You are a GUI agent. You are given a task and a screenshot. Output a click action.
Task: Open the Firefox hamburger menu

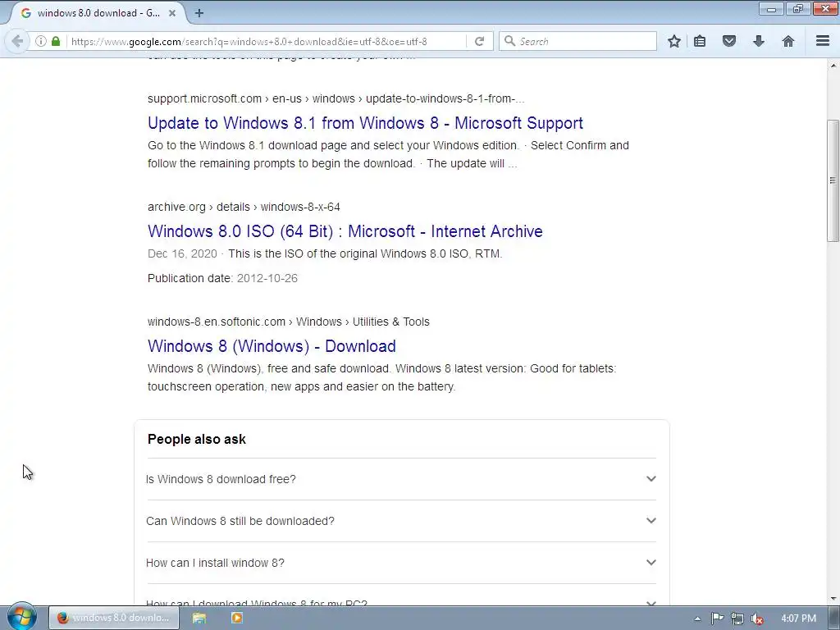click(x=823, y=41)
